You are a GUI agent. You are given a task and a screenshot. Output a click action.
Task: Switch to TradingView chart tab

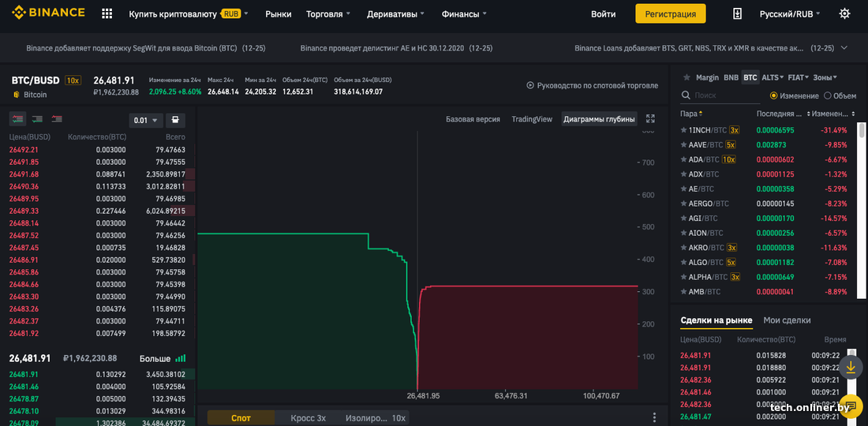(532, 119)
